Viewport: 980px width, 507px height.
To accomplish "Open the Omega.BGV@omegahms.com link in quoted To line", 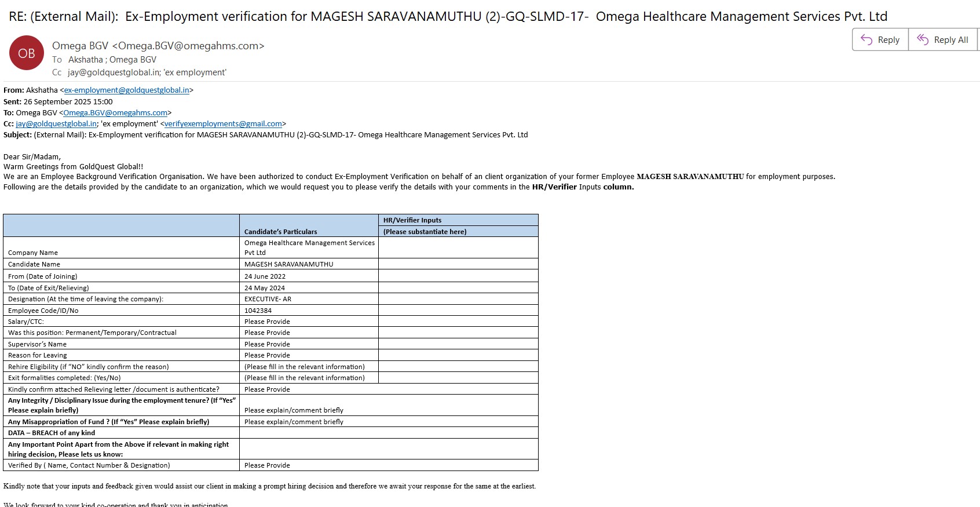I will [x=115, y=113].
